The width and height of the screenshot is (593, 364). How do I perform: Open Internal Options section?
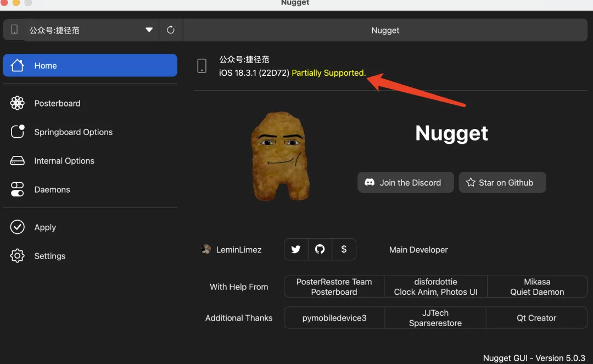tap(90, 161)
